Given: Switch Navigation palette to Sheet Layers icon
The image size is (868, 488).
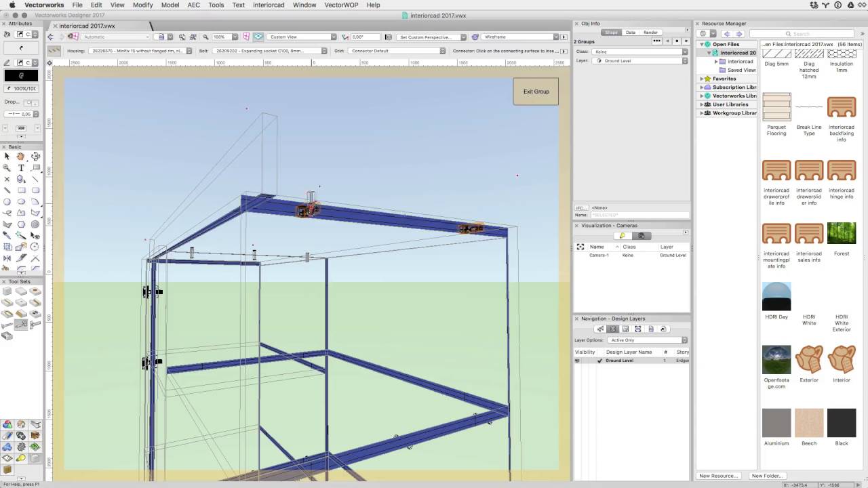Looking at the screenshot, I should pos(625,329).
